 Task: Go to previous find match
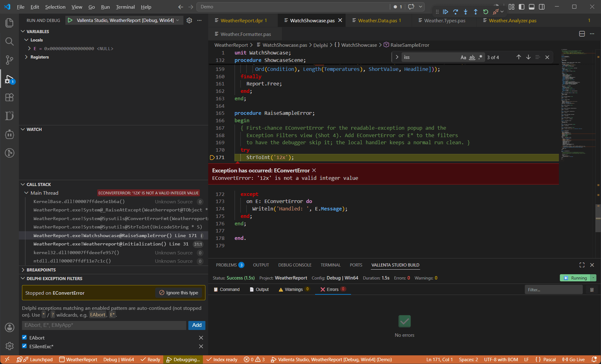[x=519, y=57]
